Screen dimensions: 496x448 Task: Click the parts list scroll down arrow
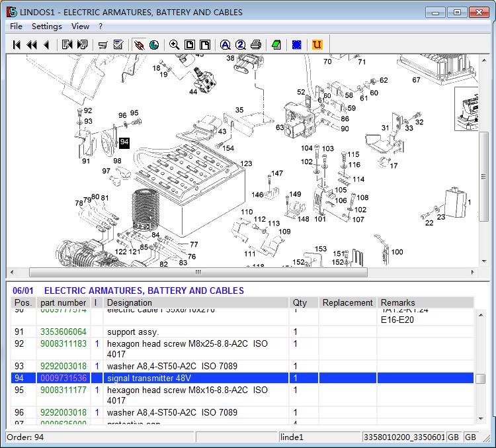tap(481, 418)
